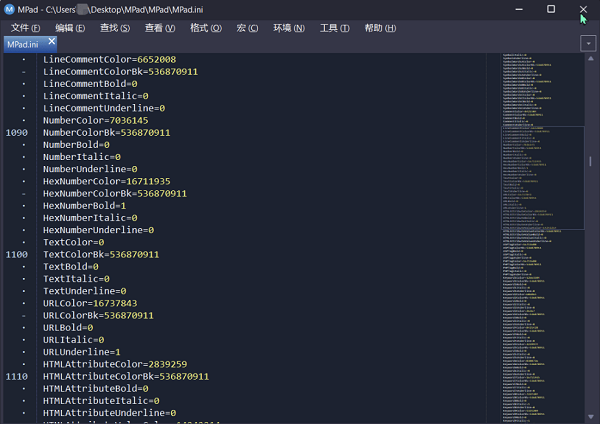Click the line LineCommentColorBk=536870911
This screenshot has width=600, height=424.
pyautogui.click(x=120, y=72)
